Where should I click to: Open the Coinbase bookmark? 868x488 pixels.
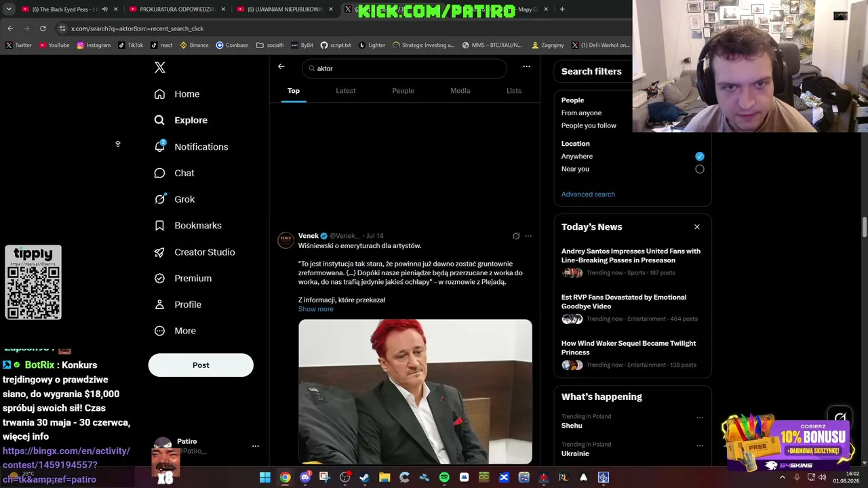click(232, 45)
